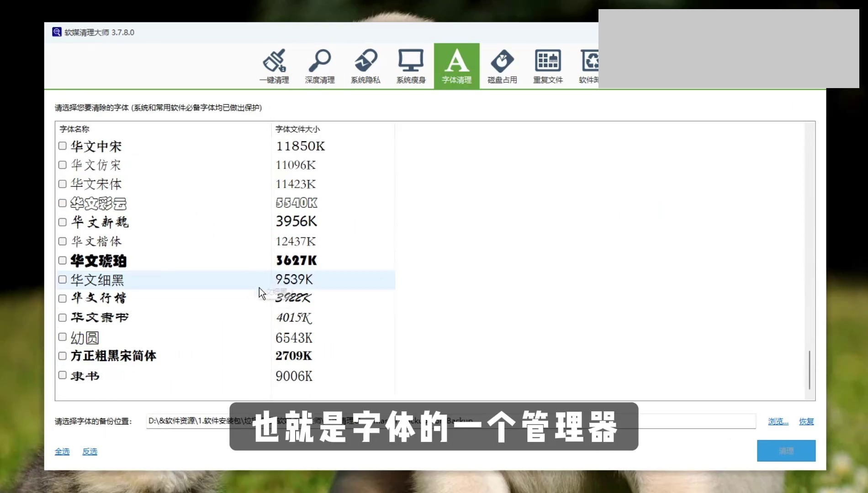Click the 字体文件大小 column header
868x493 pixels.
(x=297, y=129)
